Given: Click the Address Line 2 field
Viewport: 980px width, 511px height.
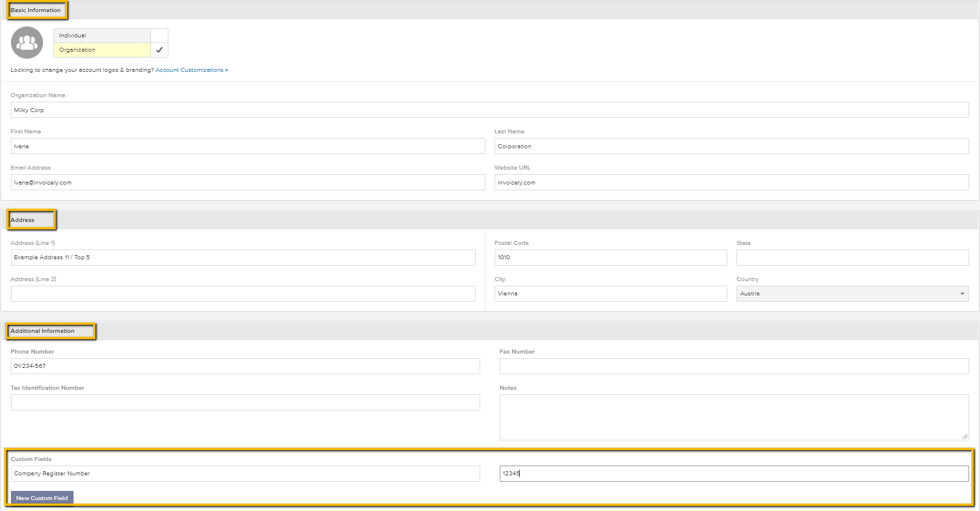Looking at the screenshot, I should 243,294.
